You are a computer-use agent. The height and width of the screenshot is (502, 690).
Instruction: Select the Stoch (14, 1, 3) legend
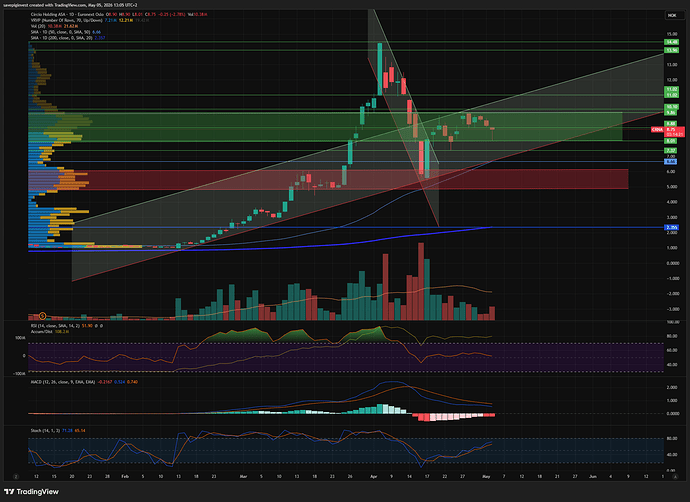coord(58,430)
